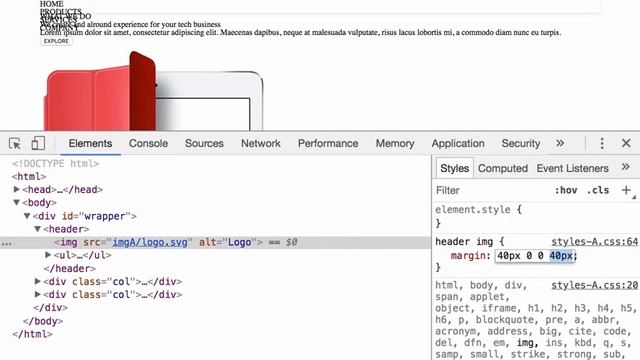The width and height of the screenshot is (640, 360).
Task: Select the <!DOCTYPE html> line
Action: point(56,164)
